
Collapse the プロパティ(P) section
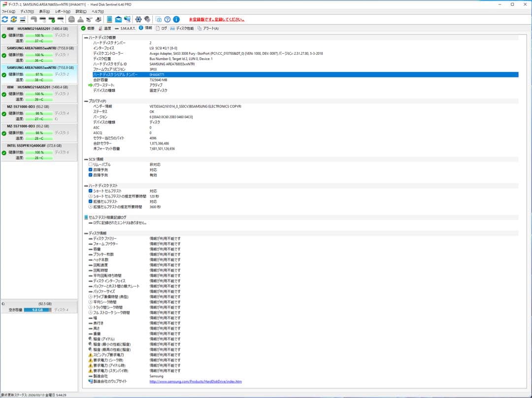pos(85,101)
